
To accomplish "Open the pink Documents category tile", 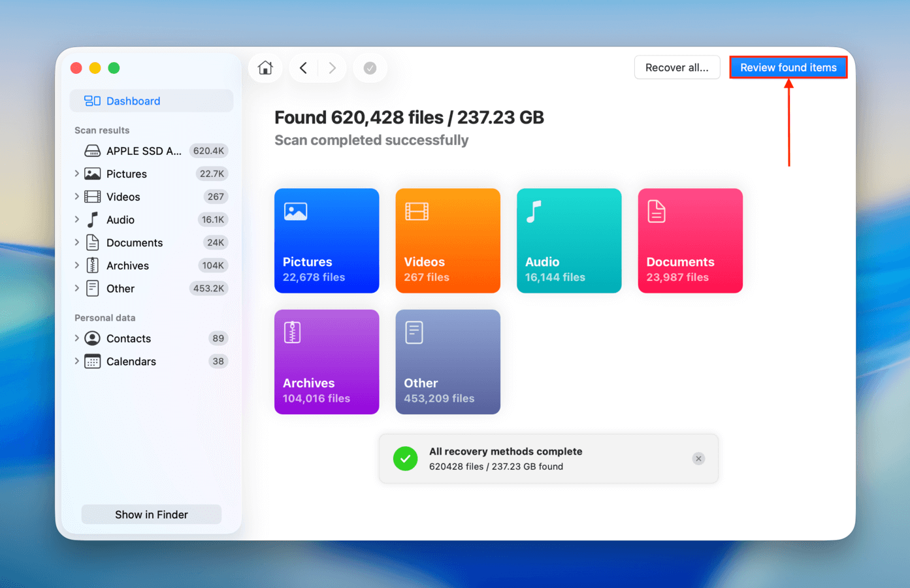I will [690, 240].
